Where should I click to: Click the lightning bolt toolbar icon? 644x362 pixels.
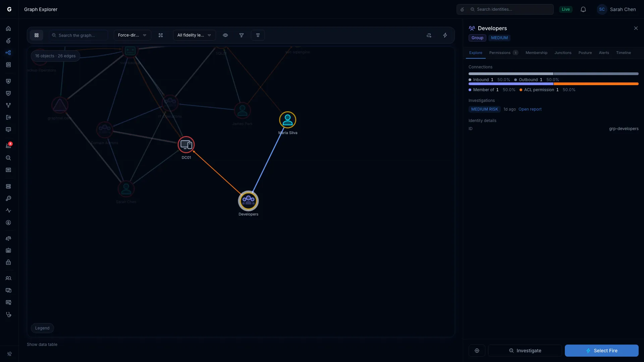tap(445, 35)
